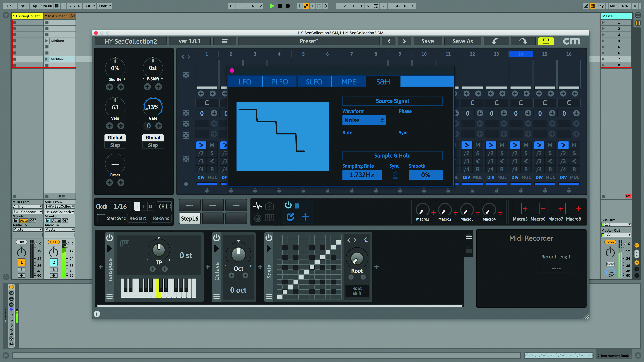
Task: Toggle the Transpose module power icon
Action: [x=110, y=238]
